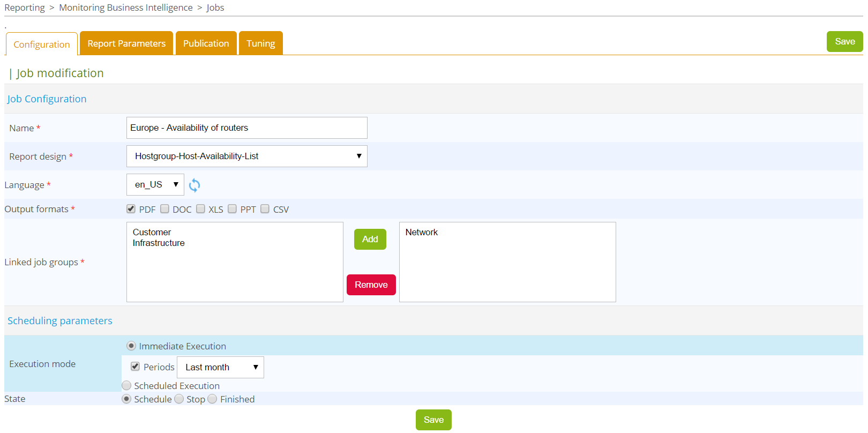Click the green Add button
The width and height of the screenshot is (868, 433).
click(x=370, y=239)
